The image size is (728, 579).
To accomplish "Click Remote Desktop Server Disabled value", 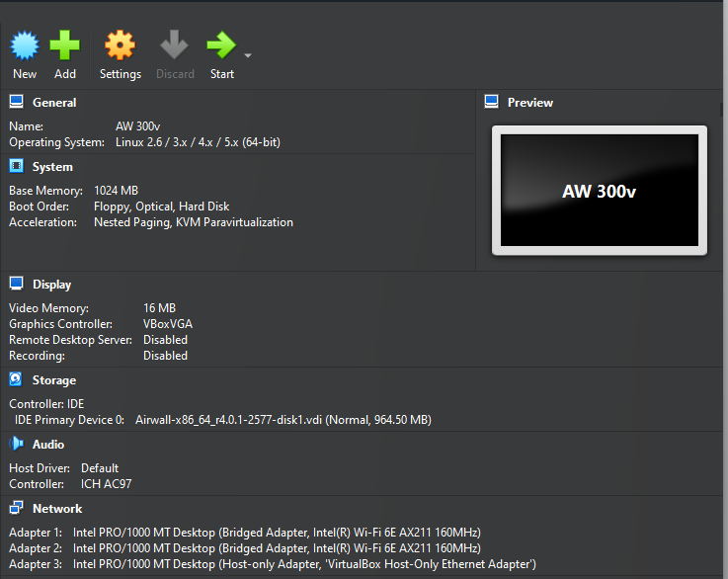I will click(x=165, y=340).
